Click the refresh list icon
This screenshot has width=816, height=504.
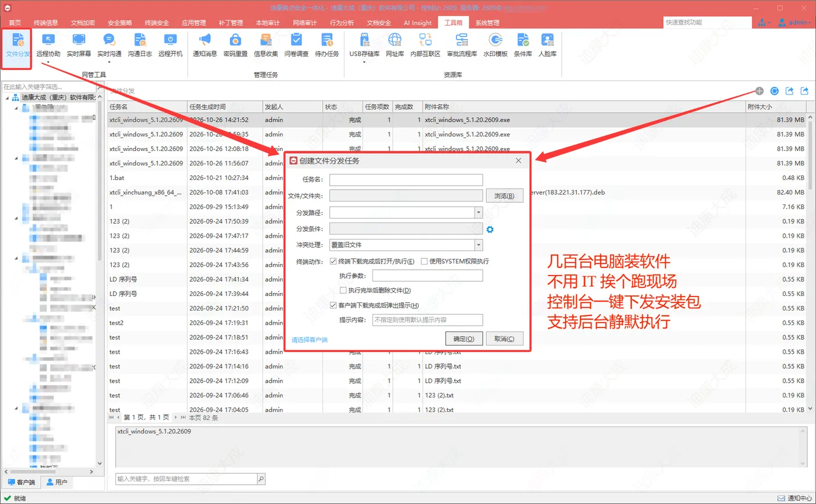coord(774,91)
